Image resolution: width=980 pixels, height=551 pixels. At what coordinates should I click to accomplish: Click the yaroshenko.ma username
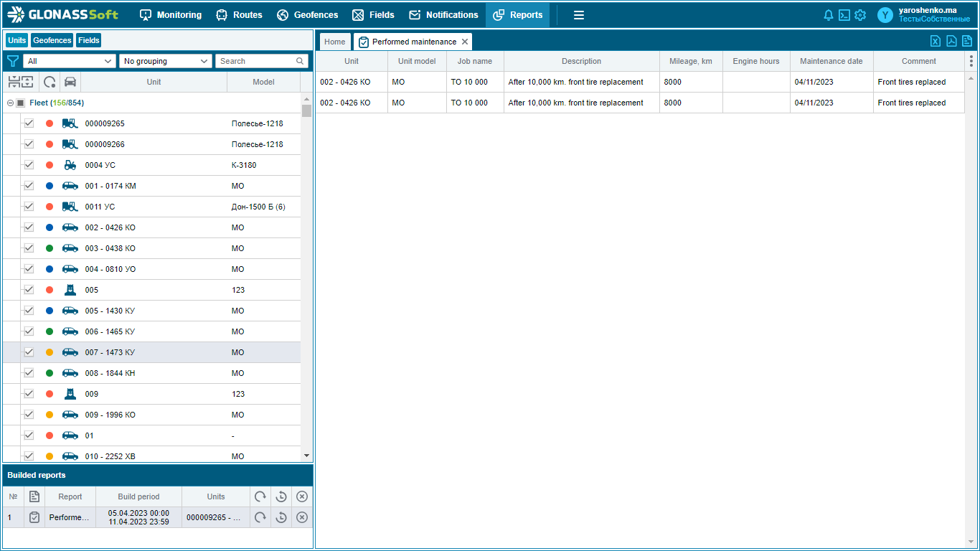tap(928, 11)
